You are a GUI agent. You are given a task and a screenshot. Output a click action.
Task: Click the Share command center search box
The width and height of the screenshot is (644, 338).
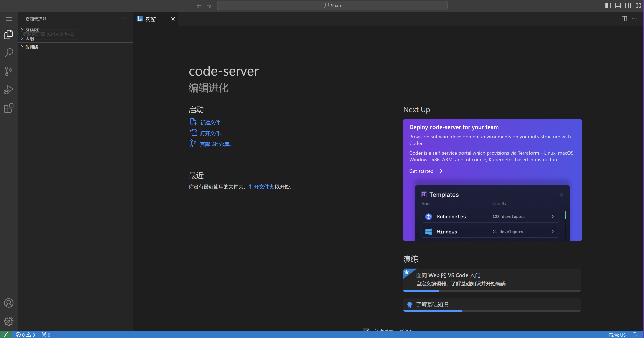(x=332, y=5)
